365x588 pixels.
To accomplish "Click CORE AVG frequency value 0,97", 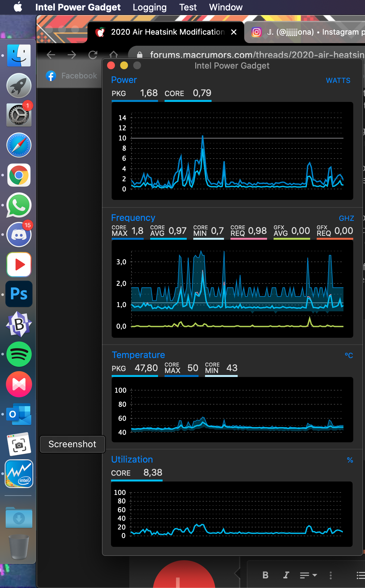I will [x=178, y=231].
